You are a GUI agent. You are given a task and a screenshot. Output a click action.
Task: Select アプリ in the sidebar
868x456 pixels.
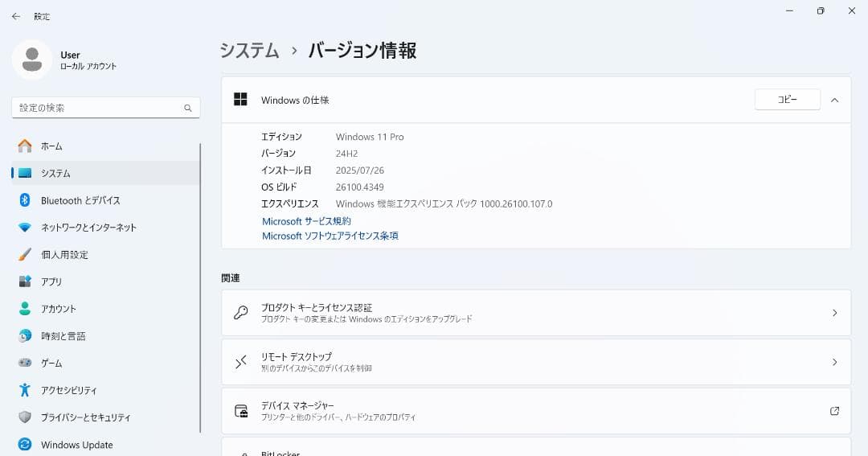click(105, 281)
